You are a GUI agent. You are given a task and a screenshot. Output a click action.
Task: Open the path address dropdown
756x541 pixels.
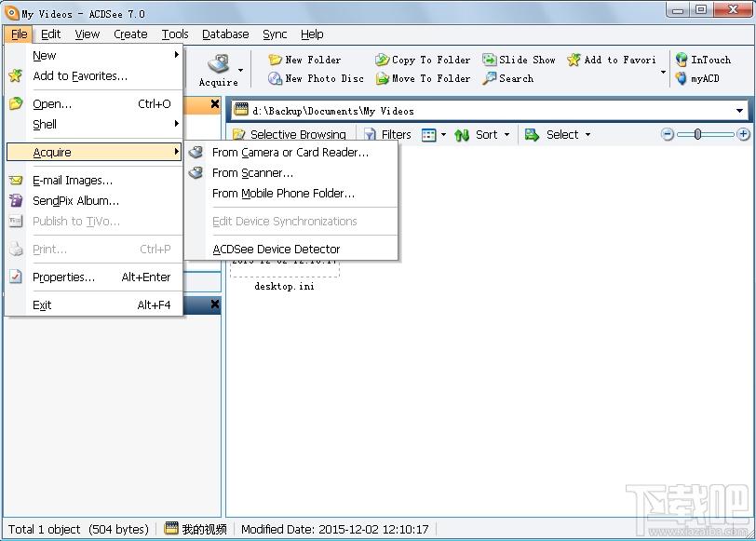pos(739,111)
